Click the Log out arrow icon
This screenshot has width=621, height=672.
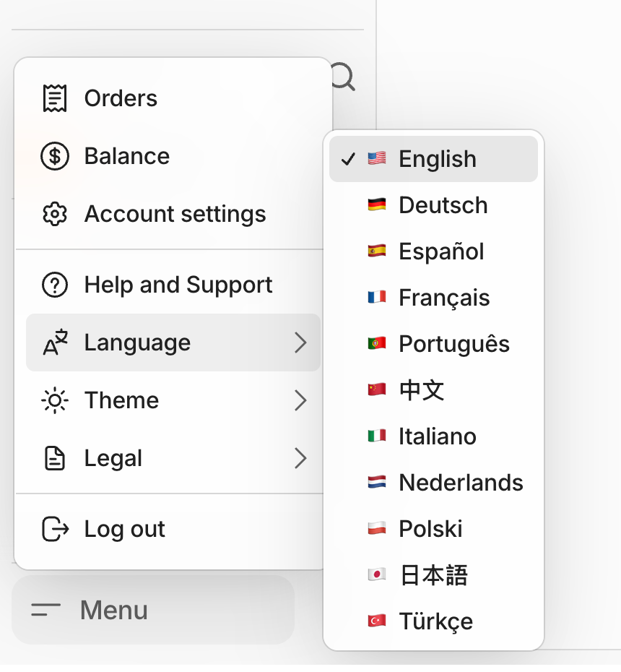click(55, 529)
